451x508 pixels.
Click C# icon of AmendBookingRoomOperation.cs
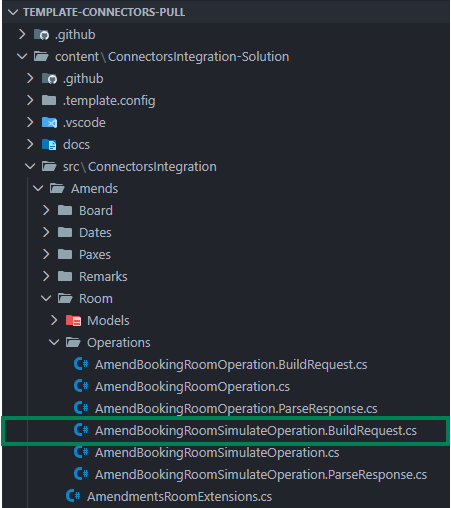(x=81, y=386)
